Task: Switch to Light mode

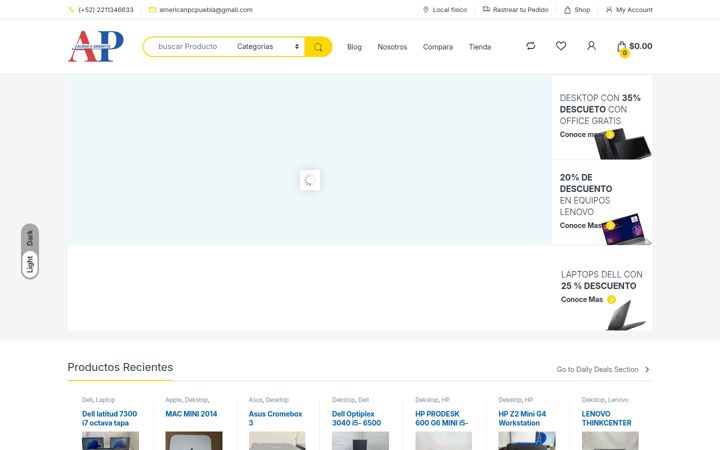Action: pyautogui.click(x=30, y=264)
